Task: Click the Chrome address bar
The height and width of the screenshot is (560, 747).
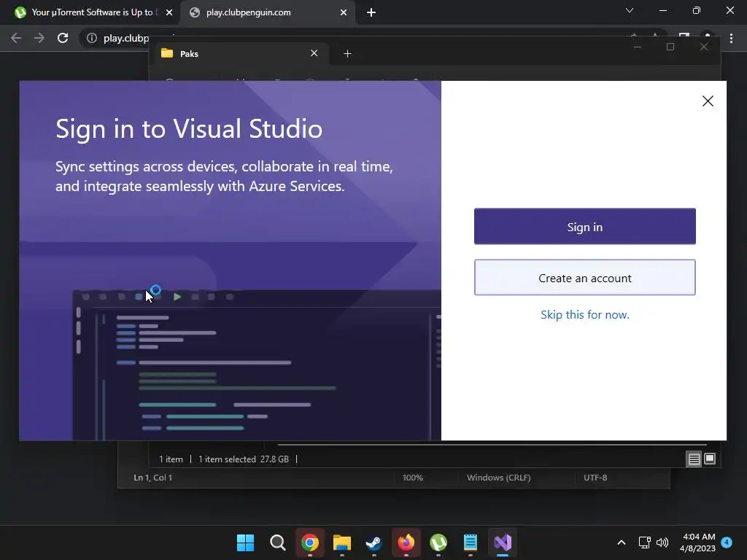Action: [125, 38]
